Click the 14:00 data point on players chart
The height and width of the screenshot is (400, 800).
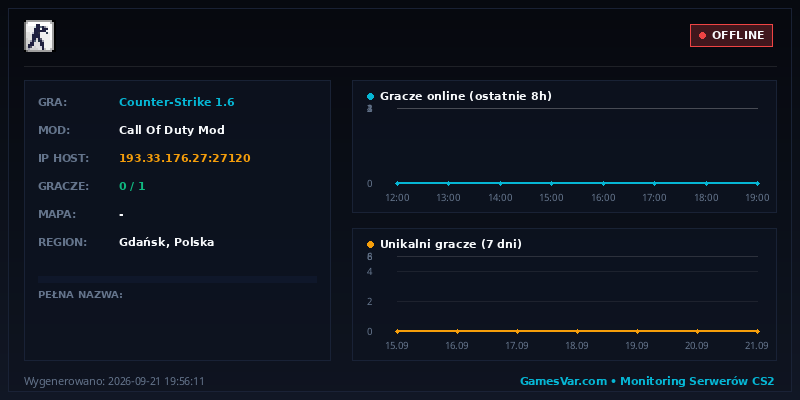(500, 183)
